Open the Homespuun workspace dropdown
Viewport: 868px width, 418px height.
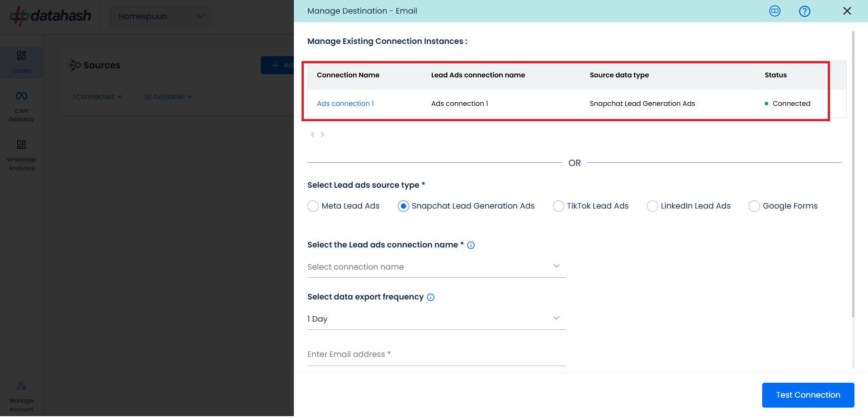point(160,16)
